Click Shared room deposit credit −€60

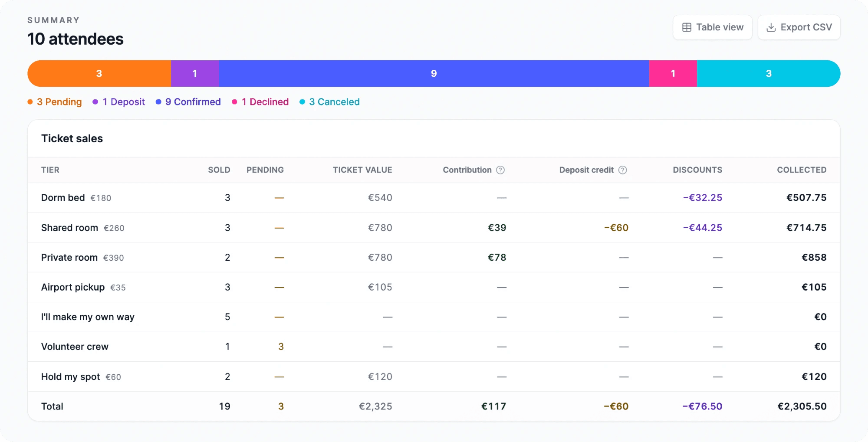pyautogui.click(x=616, y=228)
